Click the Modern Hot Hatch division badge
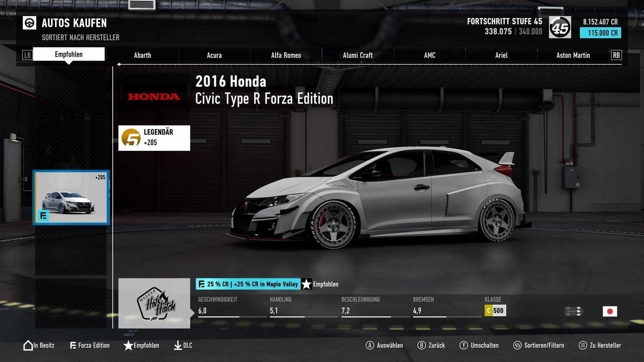Screen dimensions: 644x362 154,303
